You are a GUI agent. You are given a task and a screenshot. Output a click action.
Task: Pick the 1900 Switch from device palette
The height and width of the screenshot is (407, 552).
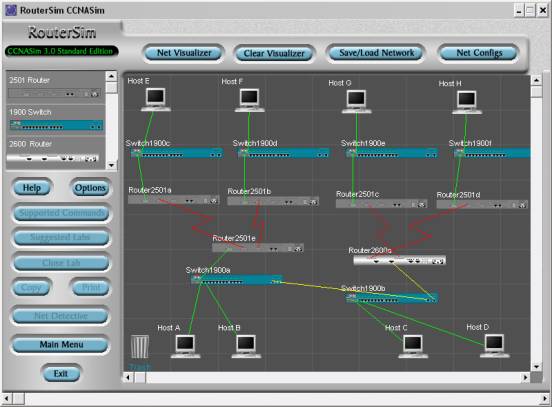pos(56,125)
